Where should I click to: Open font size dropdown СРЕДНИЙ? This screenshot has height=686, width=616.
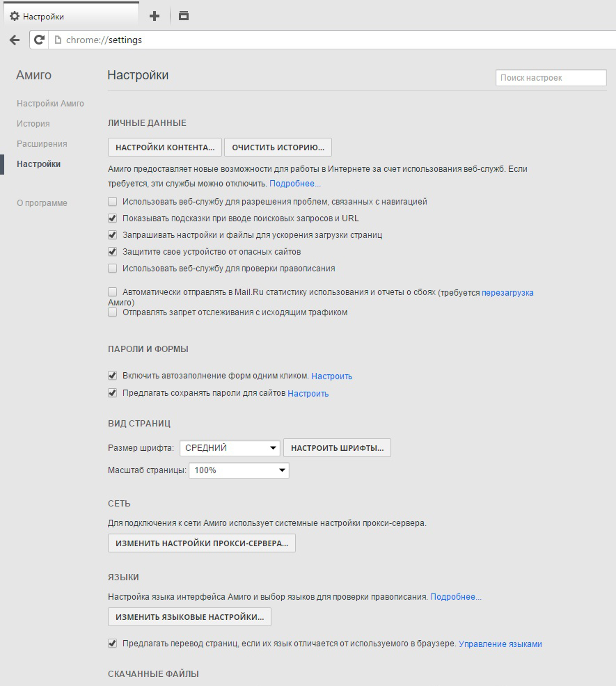230,447
